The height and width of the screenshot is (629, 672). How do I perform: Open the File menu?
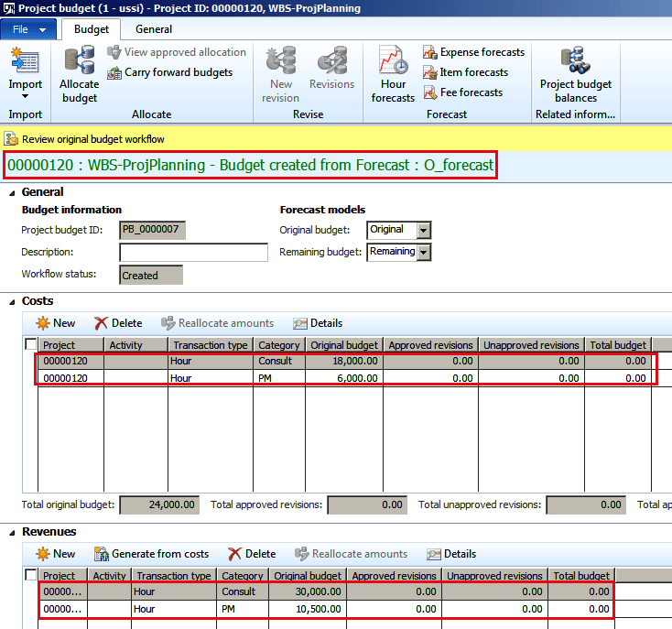click(29, 29)
